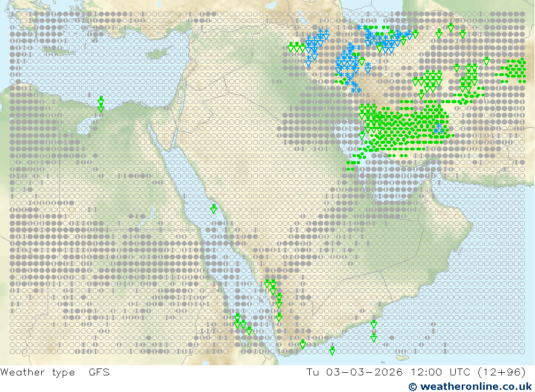
Task: Click the blue snowflake symbol inside the green rain cluster
Action: (x=439, y=128)
